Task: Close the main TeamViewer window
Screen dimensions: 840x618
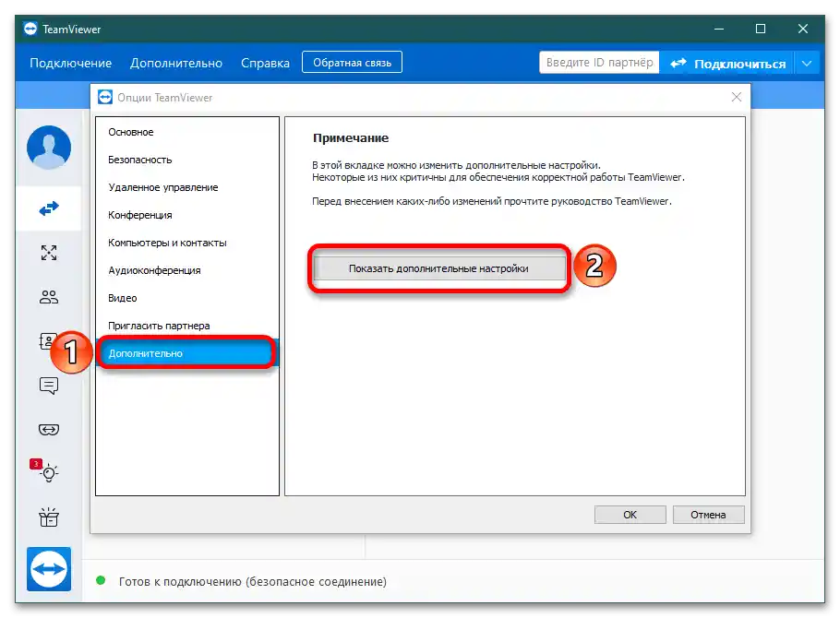Action: 802,29
